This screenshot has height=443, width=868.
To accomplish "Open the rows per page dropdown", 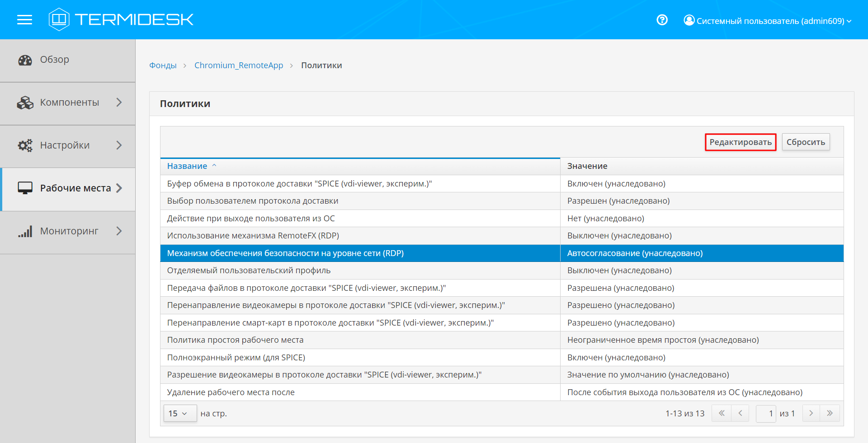I will [x=179, y=413].
